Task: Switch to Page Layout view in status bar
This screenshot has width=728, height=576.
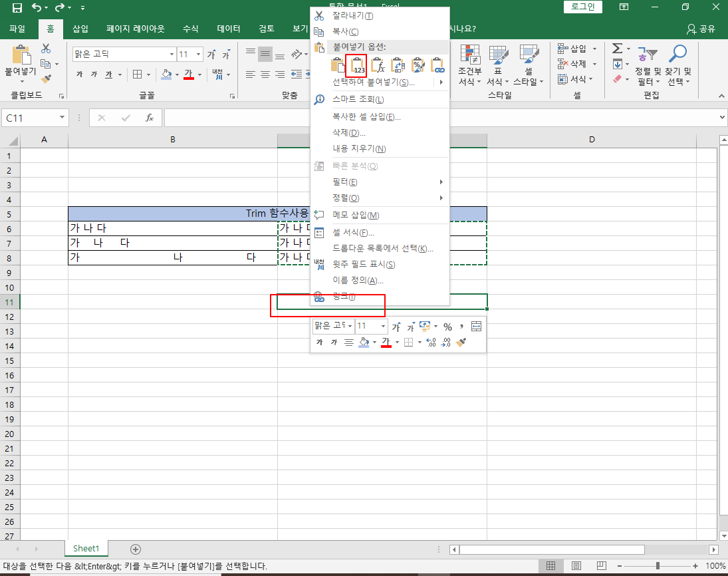Action: tap(576, 566)
